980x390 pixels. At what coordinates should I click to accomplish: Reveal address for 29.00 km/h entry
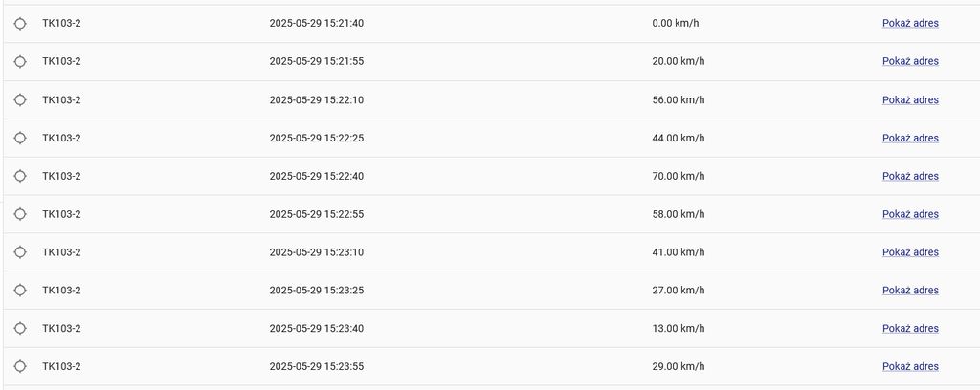pyautogui.click(x=910, y=366)
